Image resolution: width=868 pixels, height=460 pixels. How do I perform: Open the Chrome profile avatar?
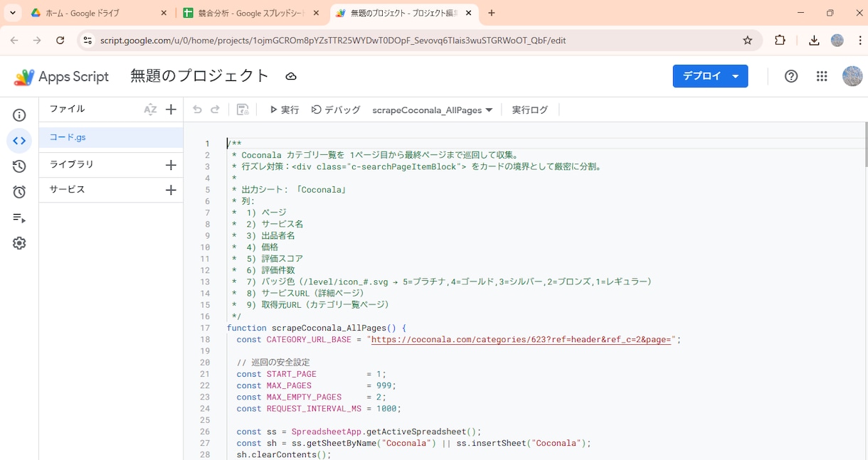point(837,41)
